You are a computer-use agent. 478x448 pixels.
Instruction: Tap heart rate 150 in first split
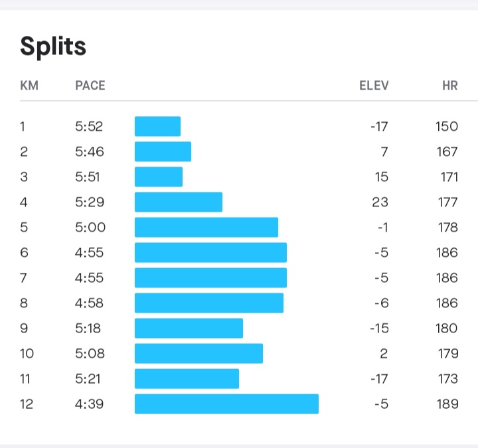tap(447, 126)
